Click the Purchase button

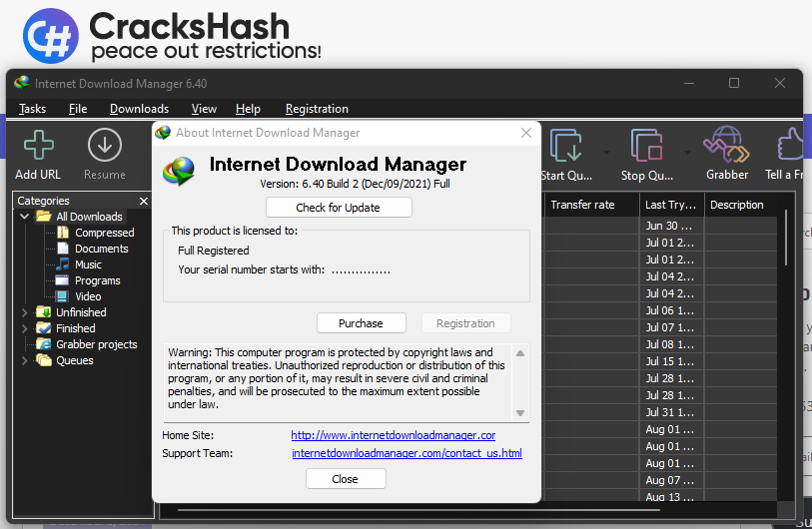tap(361, 323)
